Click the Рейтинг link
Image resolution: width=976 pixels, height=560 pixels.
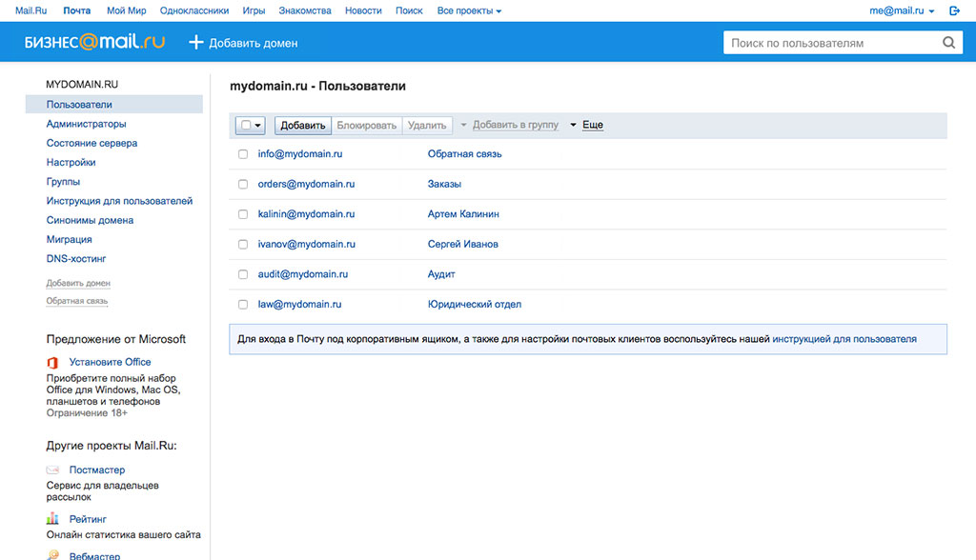pos(88,519)
